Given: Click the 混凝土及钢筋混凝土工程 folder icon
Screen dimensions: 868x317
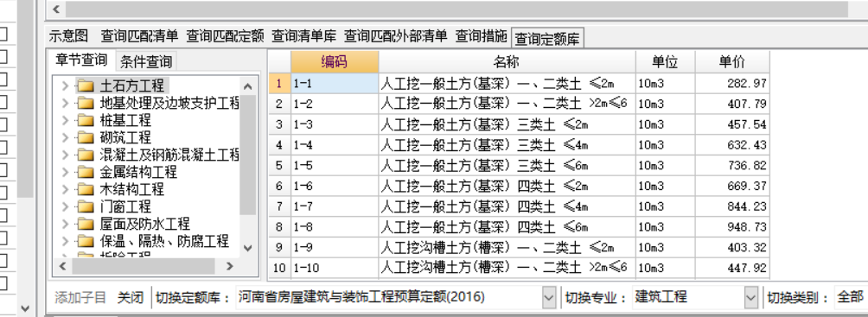Looking at the screenshot, I should 86,155.
